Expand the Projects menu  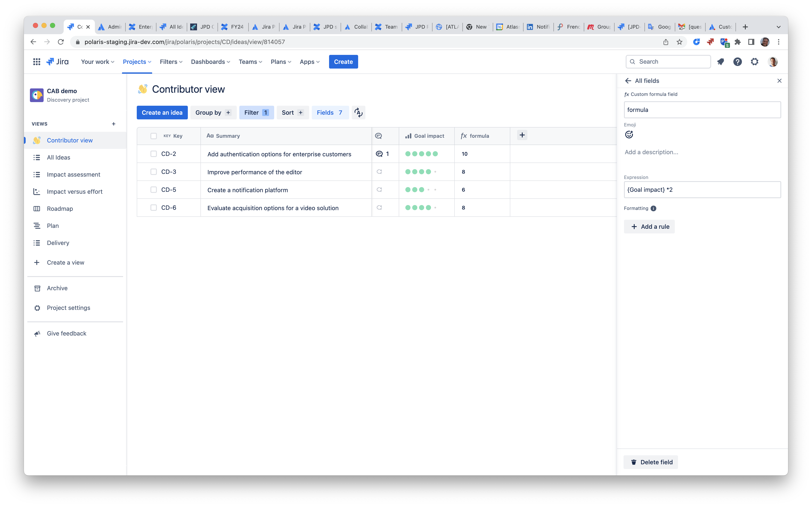coord(137,62)
